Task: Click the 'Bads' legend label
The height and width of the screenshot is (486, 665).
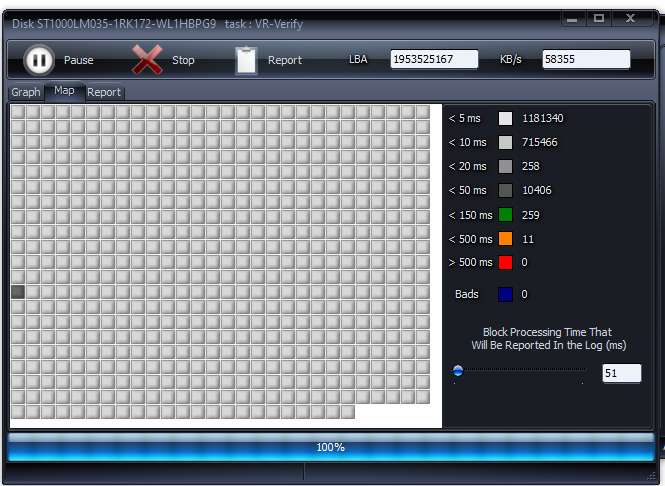Action: coord(467,294)
